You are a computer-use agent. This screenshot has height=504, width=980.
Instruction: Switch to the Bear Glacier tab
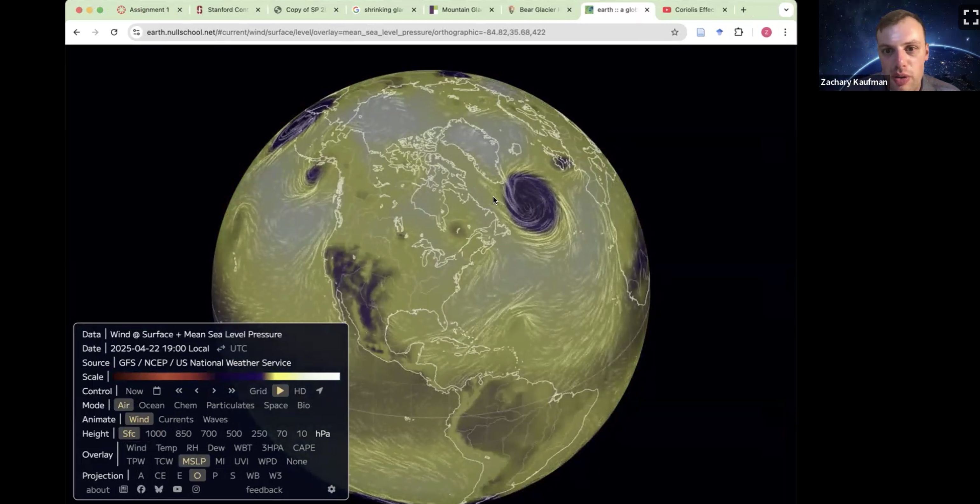pyautogui.click(x=538, y=10)
